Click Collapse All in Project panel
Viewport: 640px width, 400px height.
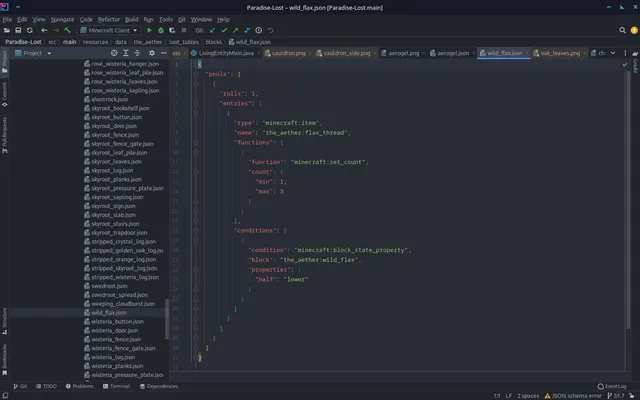pyautogui.click(x=137, y=53)
